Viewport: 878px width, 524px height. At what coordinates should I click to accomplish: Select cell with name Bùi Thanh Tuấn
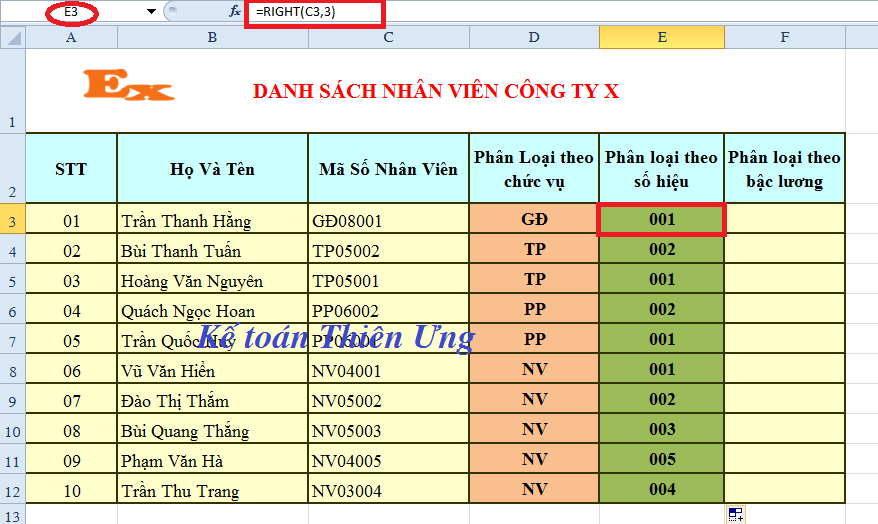[x=212, y=249]
